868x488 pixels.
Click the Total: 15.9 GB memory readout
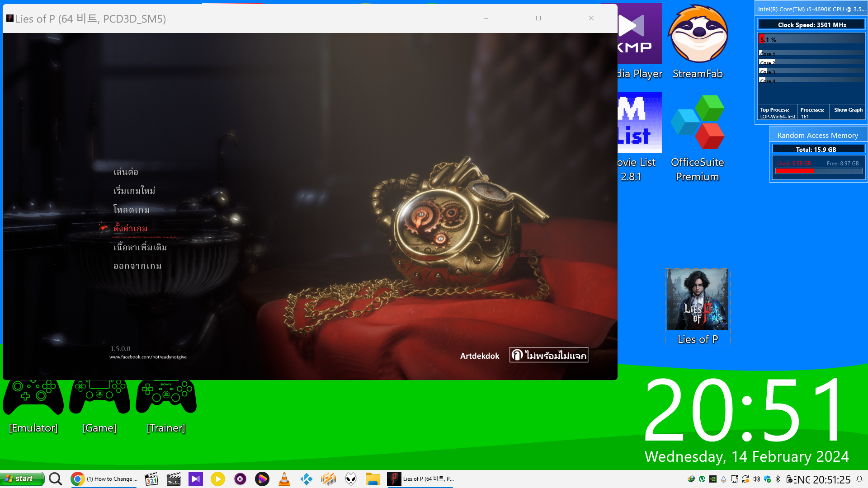coord(819,149)
